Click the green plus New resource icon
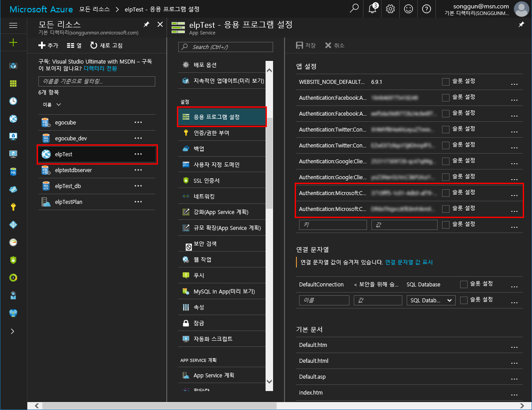This screenshot has width=532, height=410. click(13, 42)
